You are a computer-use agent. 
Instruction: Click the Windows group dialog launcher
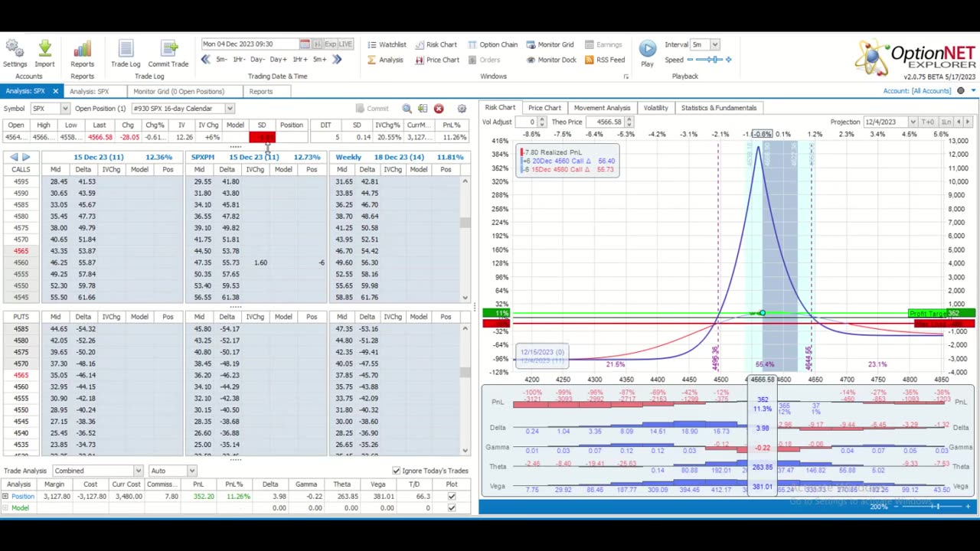[x=626, y=77]
